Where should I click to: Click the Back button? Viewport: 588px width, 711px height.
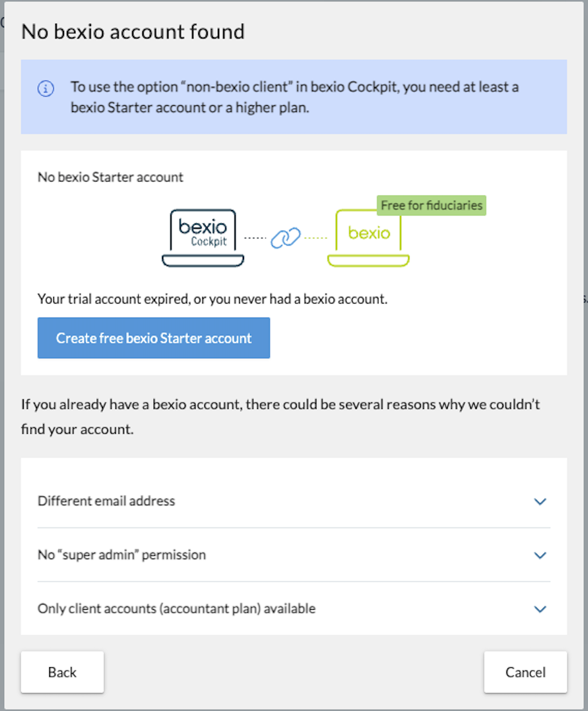(x=62, y=672)
